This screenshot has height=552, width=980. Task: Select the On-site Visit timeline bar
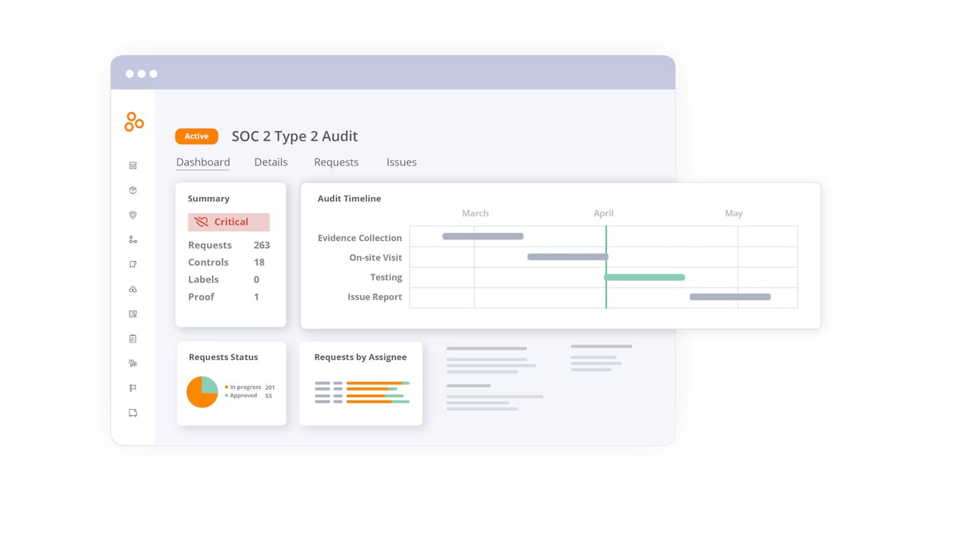[x=568, y=257]
